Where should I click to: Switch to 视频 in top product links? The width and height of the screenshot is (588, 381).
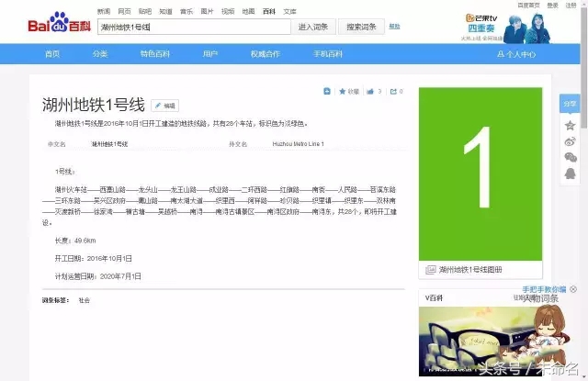pos(228,12)
